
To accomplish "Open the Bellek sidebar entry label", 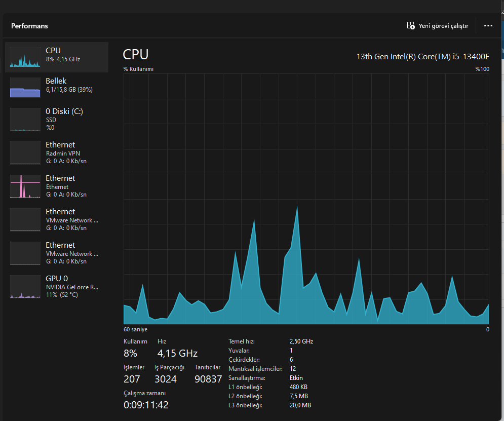I will coord(56,81).
